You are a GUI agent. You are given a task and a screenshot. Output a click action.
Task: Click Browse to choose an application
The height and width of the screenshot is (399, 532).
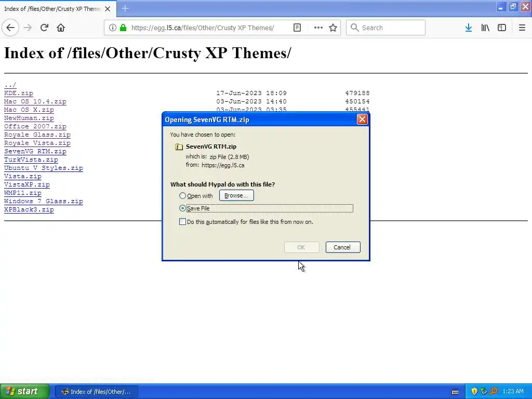[236, 195]
